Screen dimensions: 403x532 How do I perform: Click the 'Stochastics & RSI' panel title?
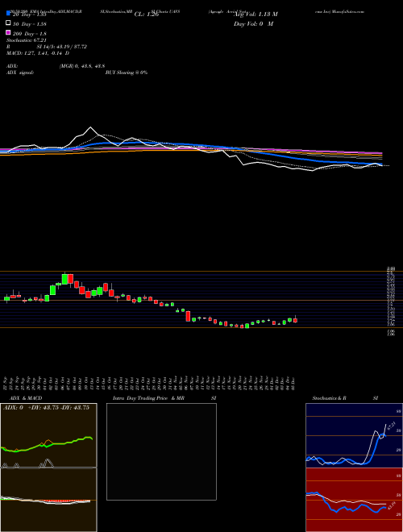345,398
